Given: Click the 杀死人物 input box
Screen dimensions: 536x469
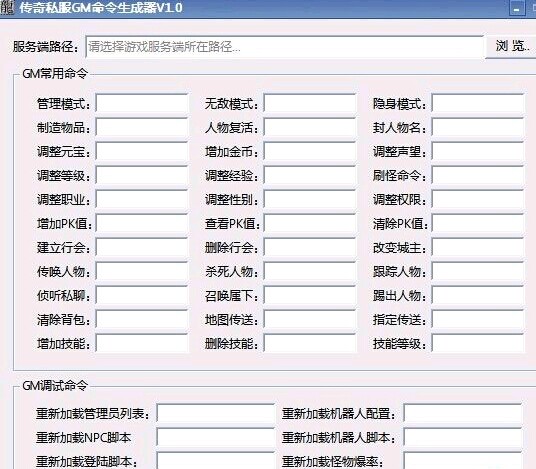Looking at the screenshot, I should pyautogui.click(x=310, y=271).
